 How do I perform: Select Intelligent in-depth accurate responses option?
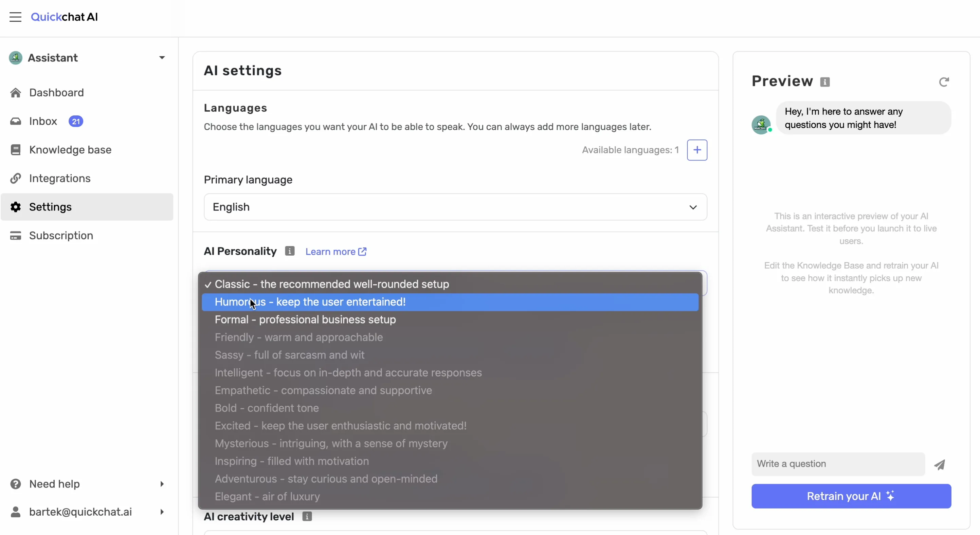click(450, 373)
